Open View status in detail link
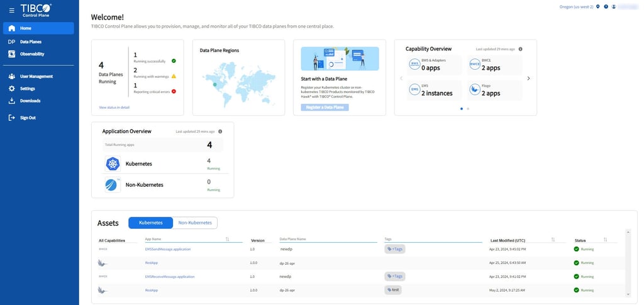Screen dimensions: 644x305 click(x=114, y=107)
